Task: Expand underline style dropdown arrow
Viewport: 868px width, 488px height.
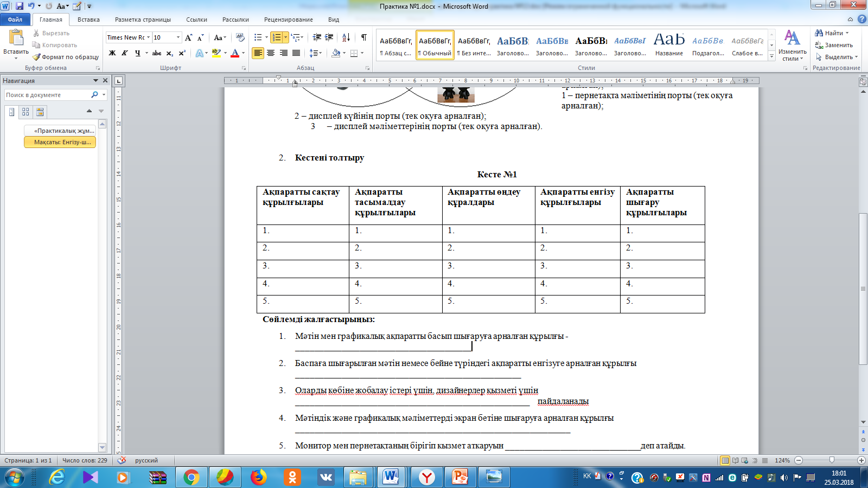Action: pyautogui.click(x=146, y=53)
